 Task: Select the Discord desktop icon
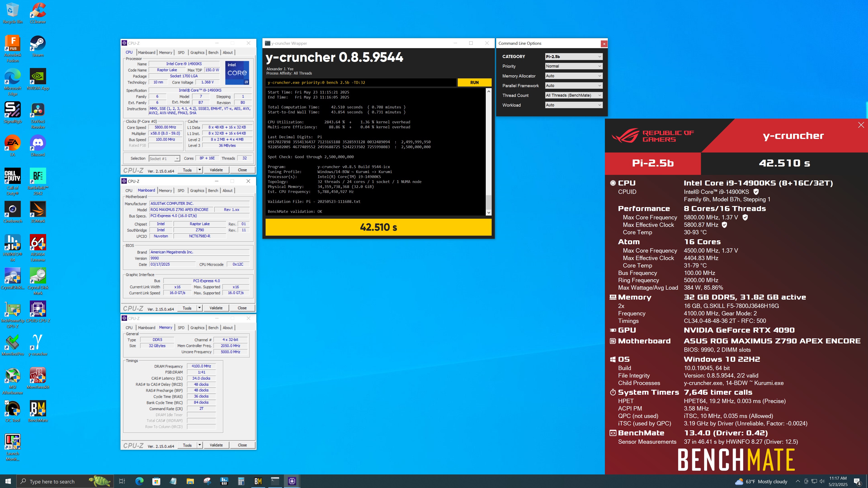(x=38, y=146)
